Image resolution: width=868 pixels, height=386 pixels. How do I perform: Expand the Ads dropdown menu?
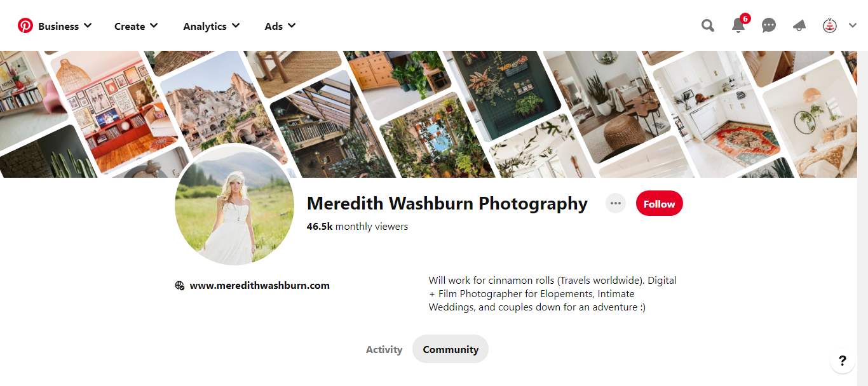point(280,26)
